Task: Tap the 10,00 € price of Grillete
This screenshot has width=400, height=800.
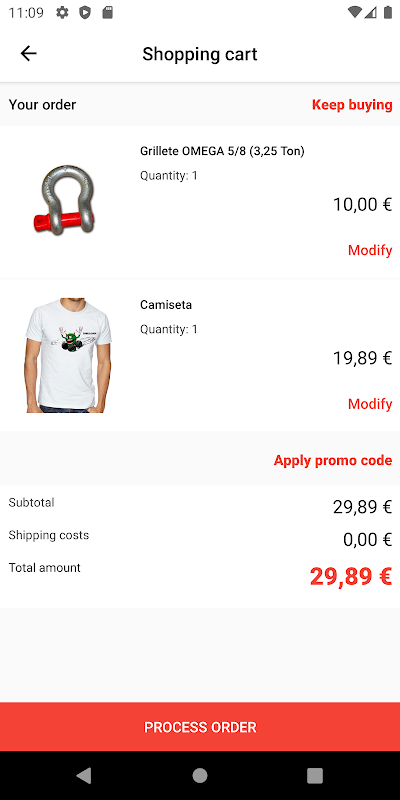Action: [x=363, y=205]
